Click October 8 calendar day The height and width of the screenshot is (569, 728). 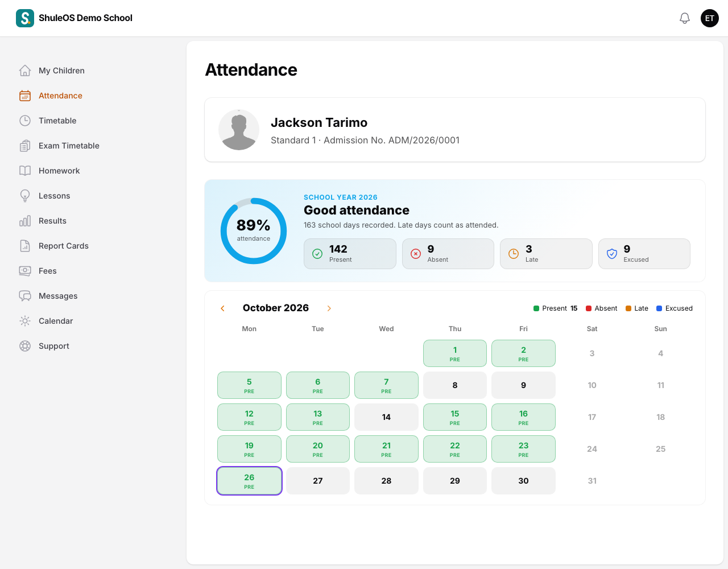pos(455,385)
